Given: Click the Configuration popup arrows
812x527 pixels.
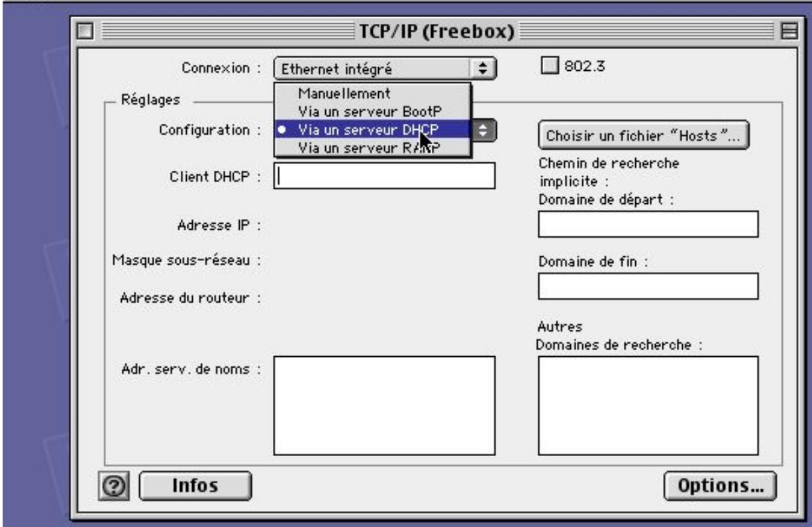Looking at the screenshot, I should 485,130.
